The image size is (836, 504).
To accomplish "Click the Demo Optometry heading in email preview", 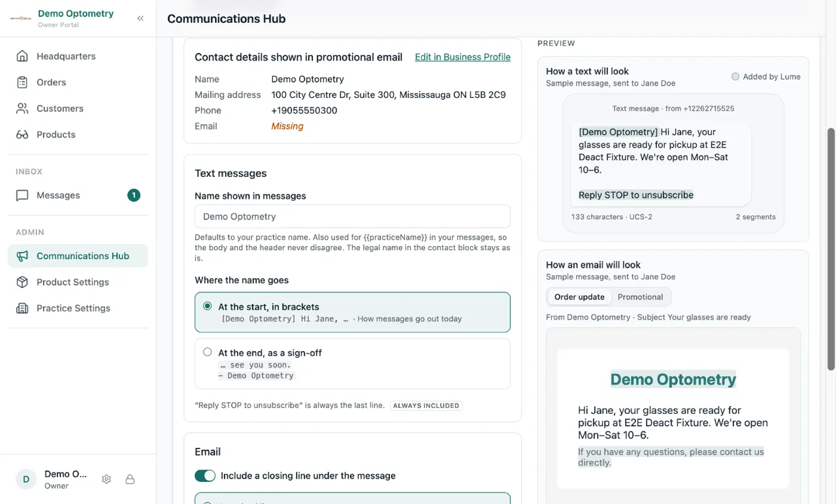I will point(673,379).
